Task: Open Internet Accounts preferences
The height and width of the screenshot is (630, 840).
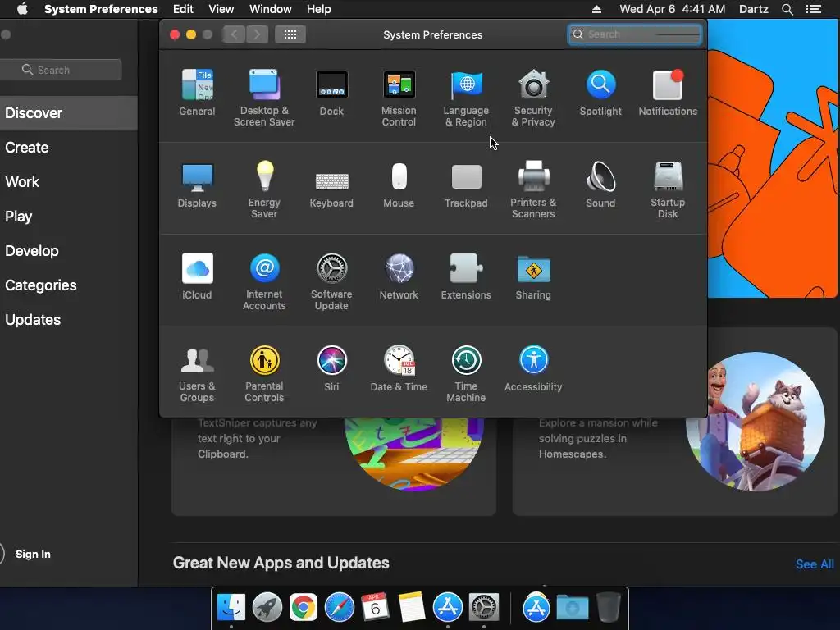Action: (x=264, y=281)
